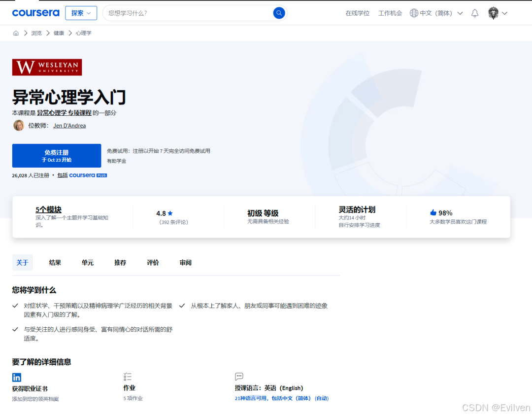Click the teaching language speech bubble icon
This screenshot has width=532, height=416.
pos(239,376)
